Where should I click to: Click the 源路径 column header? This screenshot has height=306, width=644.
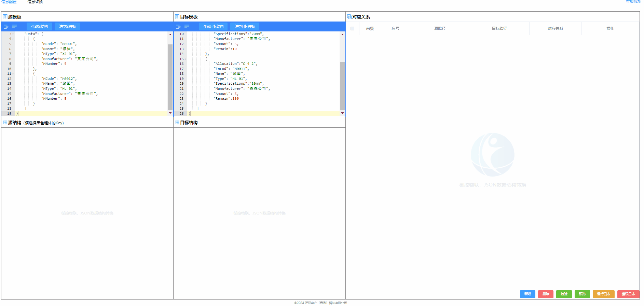440,28
